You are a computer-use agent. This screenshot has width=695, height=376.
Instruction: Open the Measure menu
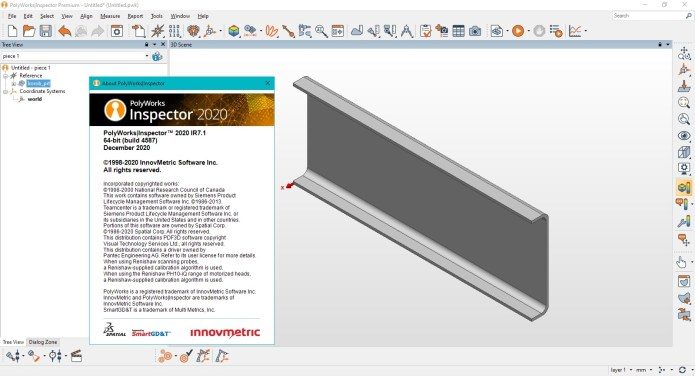tap(110, 16)
